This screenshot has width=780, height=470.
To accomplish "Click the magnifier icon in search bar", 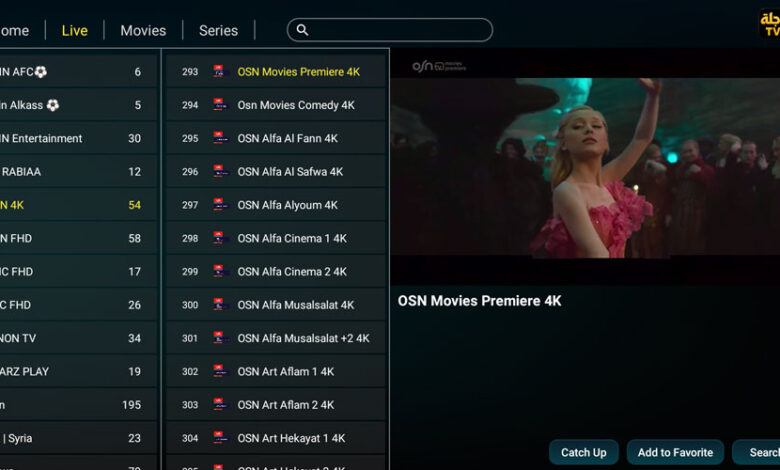I will [x=303, y=31].
